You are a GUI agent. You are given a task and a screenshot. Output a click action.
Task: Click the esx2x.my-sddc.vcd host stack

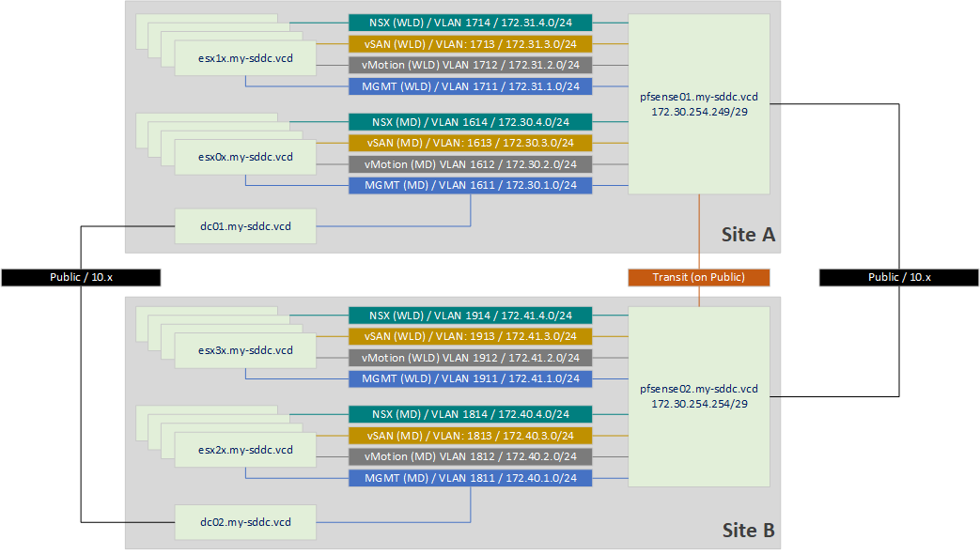pyautogui.click(x=244, y=449)
